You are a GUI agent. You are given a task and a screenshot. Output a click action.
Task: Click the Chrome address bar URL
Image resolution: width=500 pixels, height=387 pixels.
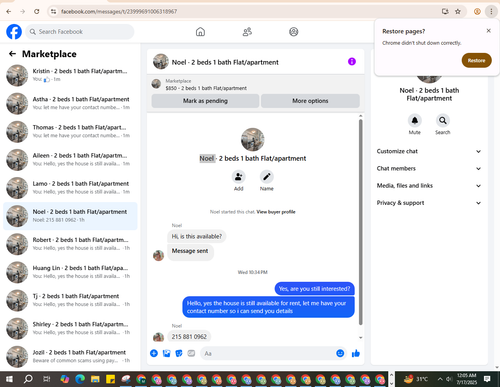(x=119, y=11)
